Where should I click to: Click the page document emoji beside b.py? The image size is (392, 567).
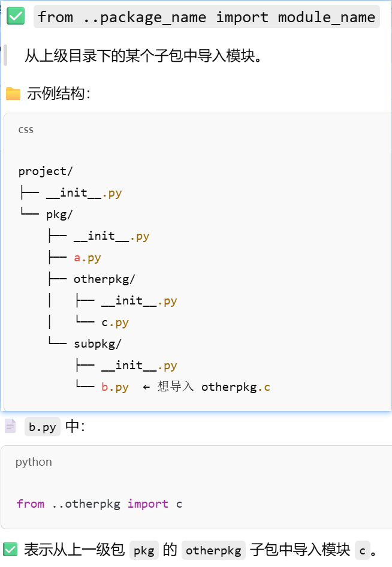(x=10, y=426)
